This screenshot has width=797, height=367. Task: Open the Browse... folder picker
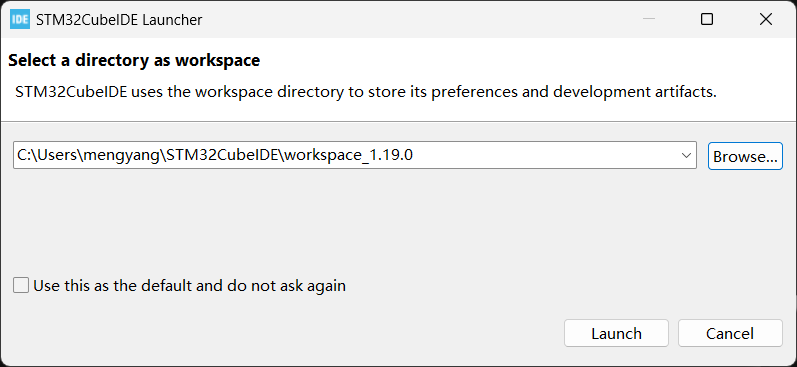pos(745,156)
